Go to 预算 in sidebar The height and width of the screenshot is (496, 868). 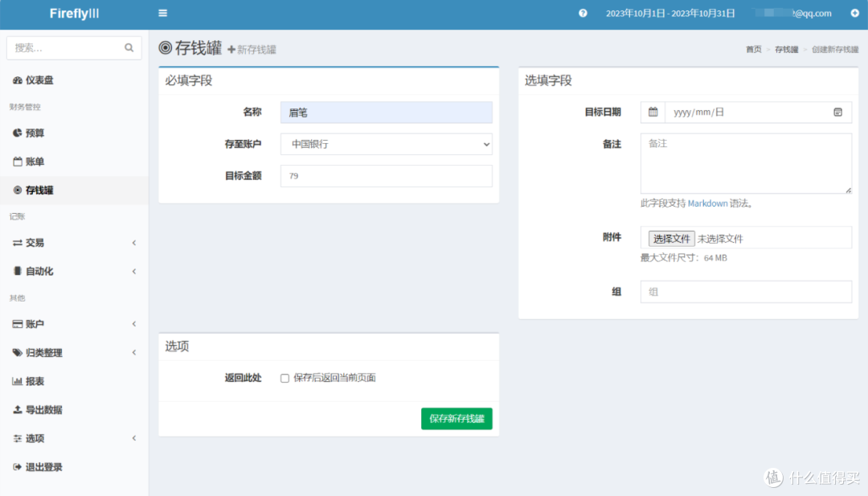click(74, 133)
